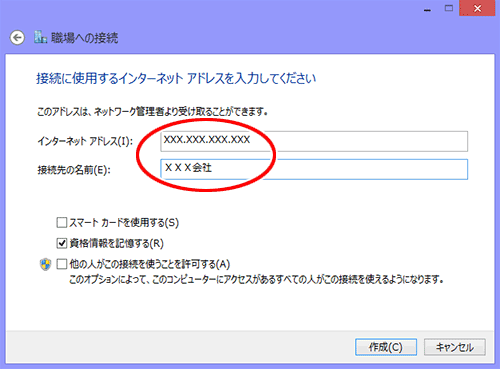Select the インターネット アドレス(I): label
The image size is (500, 369).
[85, 141]
